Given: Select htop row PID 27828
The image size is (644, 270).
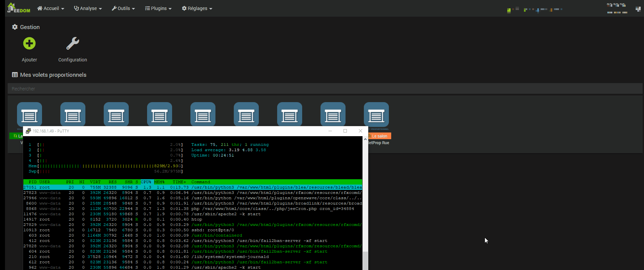Looking at the screenshot, I should coord(193,246).
